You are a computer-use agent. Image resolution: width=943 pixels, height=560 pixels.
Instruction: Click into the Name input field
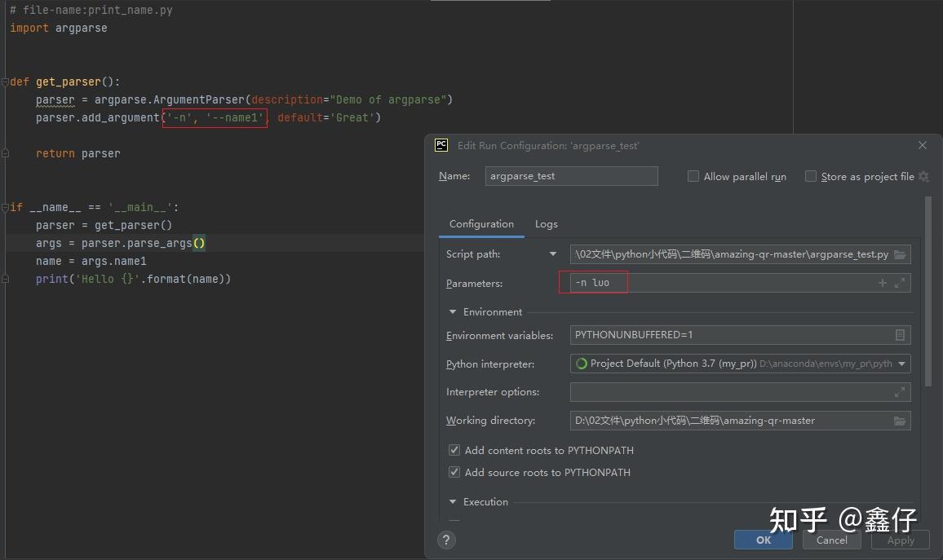(571, 176)
